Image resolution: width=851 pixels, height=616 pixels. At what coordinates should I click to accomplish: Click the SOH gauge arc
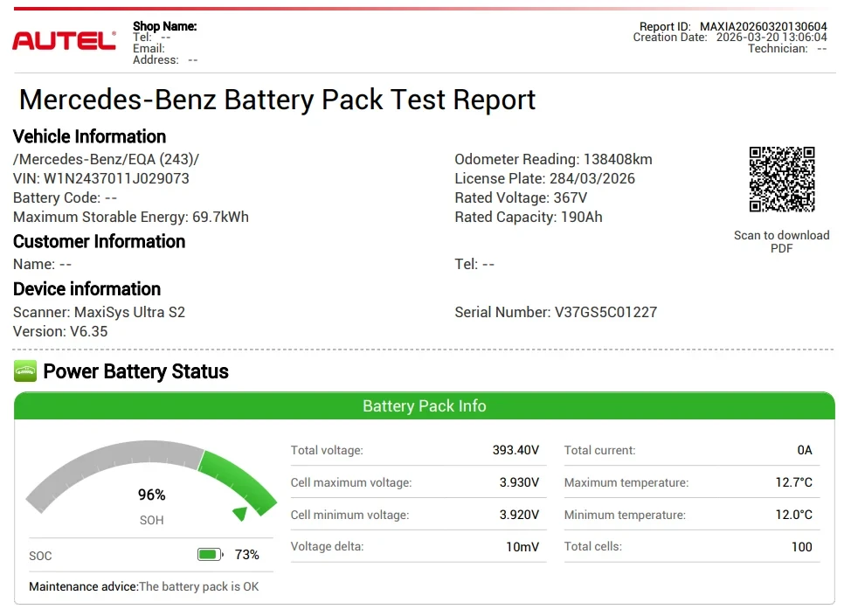114,458
